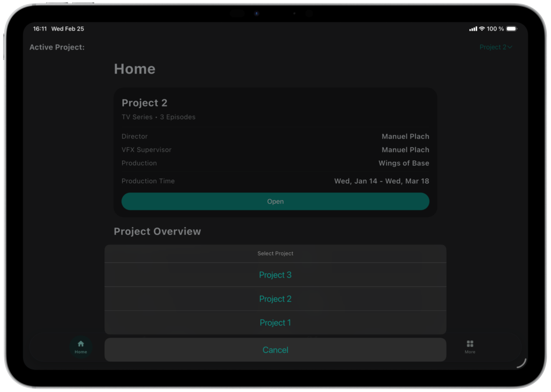The height and width of the screenshot is (392, 551).
Task: Select Project 2 in the action sheet
Action: pyautogui.click(x=275, y=299)
